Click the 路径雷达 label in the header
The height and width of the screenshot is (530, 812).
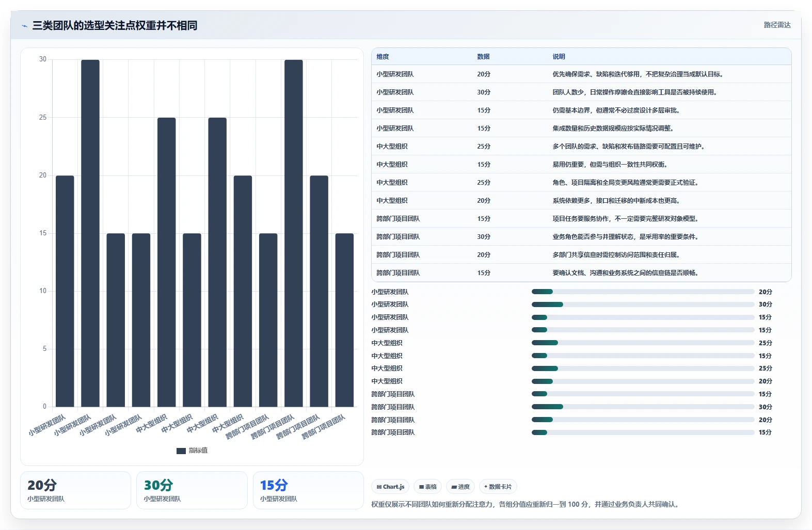point(777,25)
